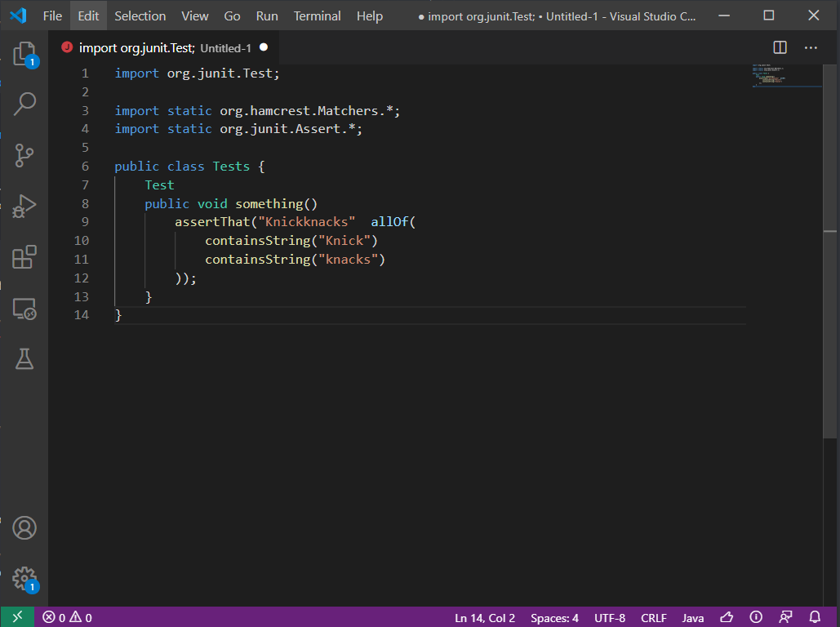The image size is (840, 627).
Task: Click line number 14 in the gutter
Action: click(x=82, y=315)
